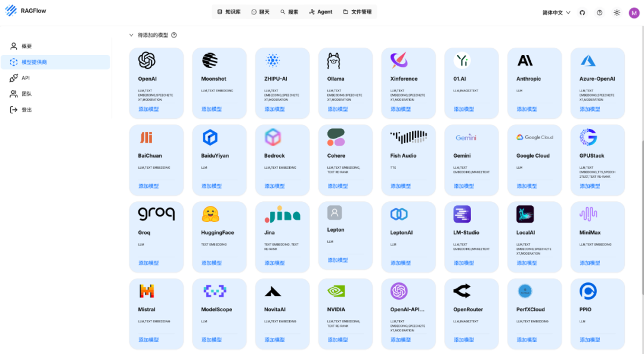Click the BaiduYiyan logo icon
Screen dimensions: 644x354
click(x=210, y=137)
